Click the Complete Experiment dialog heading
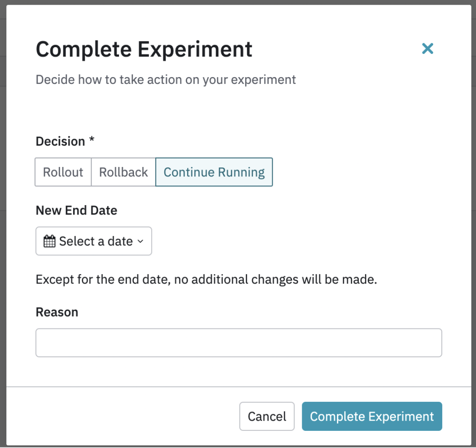Viewport: 476px width, 448px height. [144, 49]
